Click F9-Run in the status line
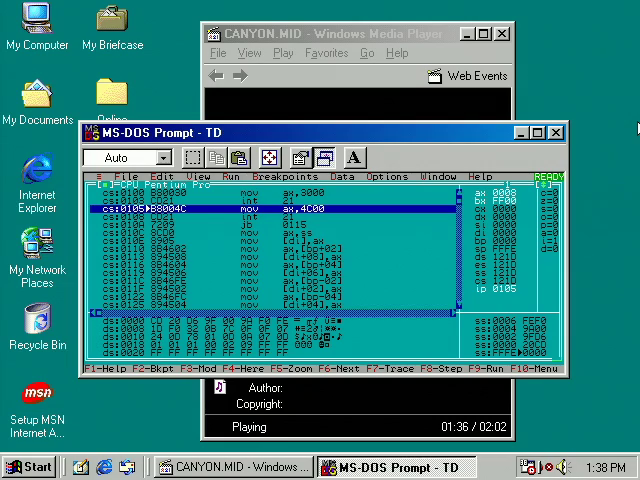 486,369
